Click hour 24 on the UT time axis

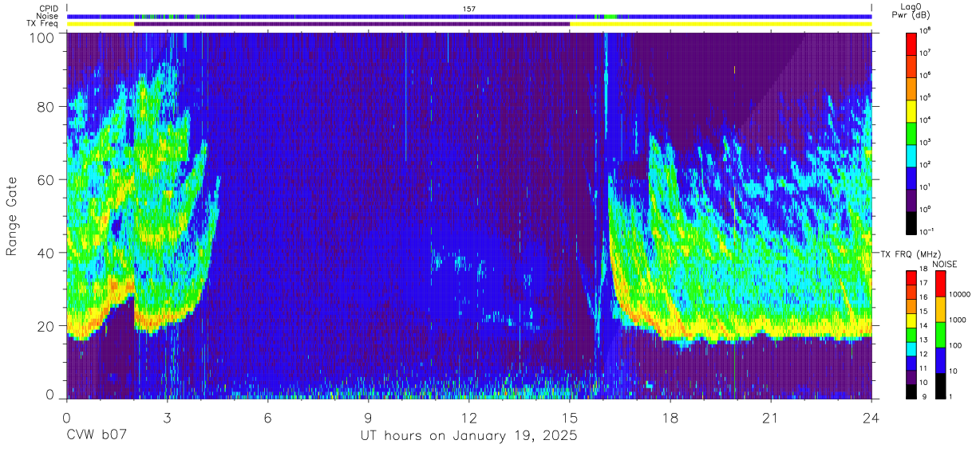point(871,417)
